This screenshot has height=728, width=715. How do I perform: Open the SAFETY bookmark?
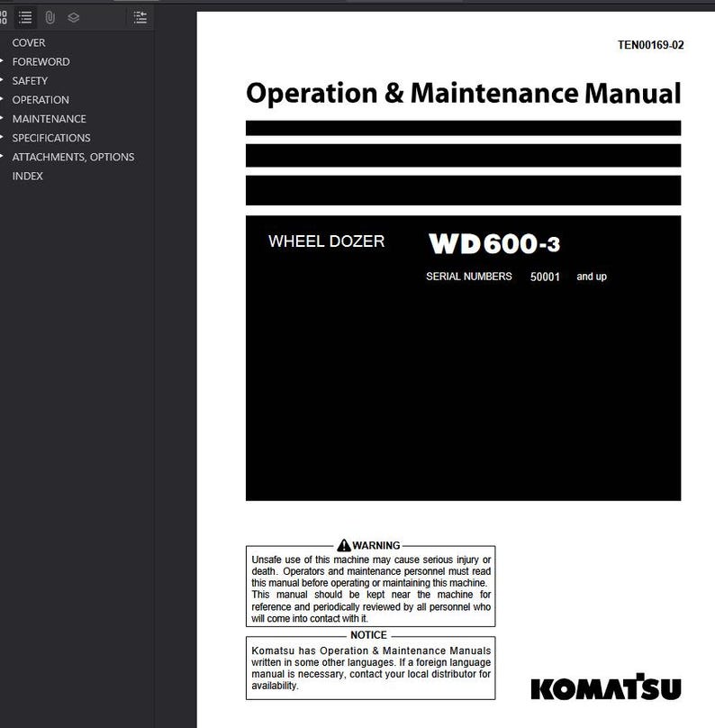coord(30,81)
